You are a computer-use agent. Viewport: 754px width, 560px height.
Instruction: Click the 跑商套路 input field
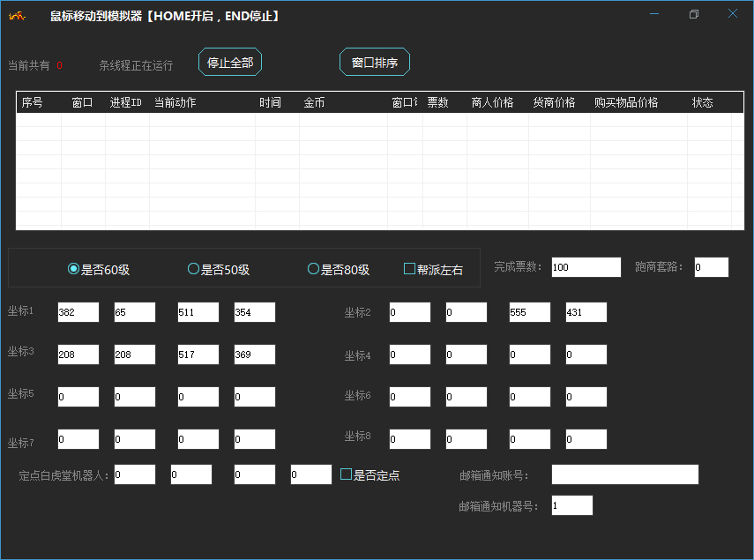pyautogui.click(x=711, y=267)
